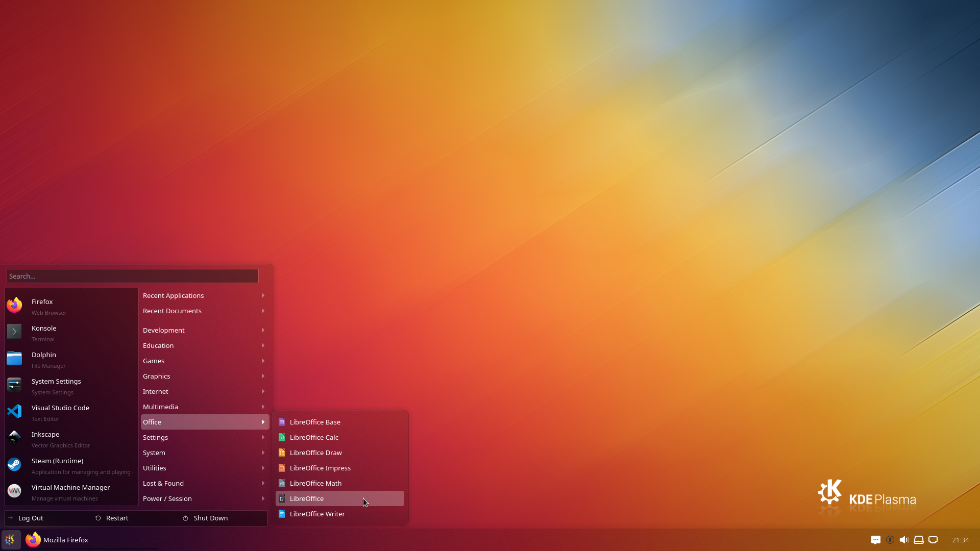Click the 'File Manager' subtitle under Dolphin
The height and width of the screenshot is (551, 980).
coord(48,366)
